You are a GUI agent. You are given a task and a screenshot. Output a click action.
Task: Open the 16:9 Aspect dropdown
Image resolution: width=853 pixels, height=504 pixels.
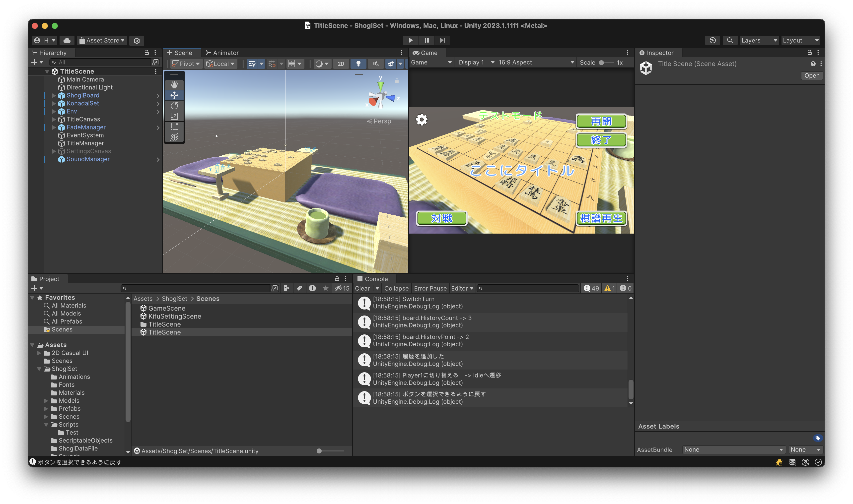(x=536, y=63)
